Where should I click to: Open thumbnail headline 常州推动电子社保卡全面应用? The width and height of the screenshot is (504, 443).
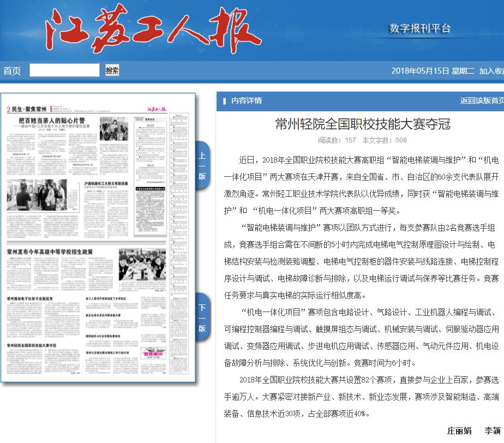pos(29,298)
